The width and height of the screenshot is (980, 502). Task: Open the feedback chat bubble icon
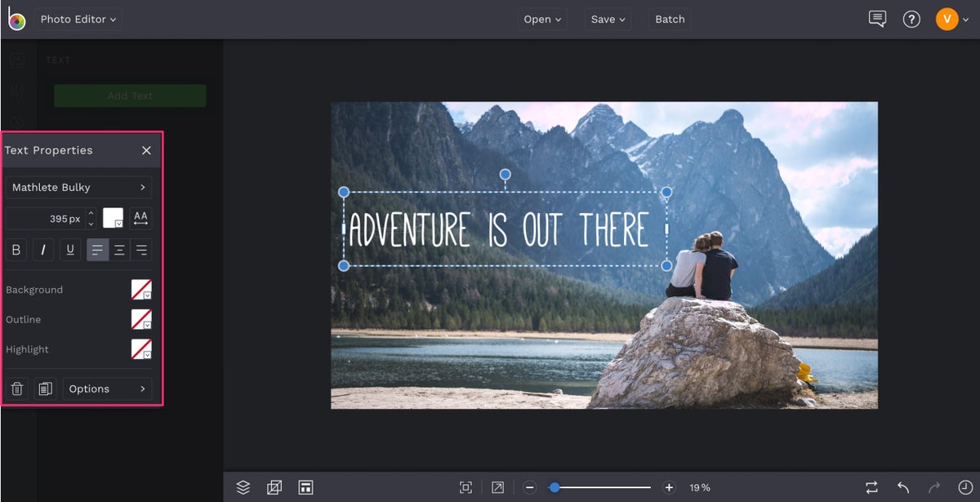(877, 19)
